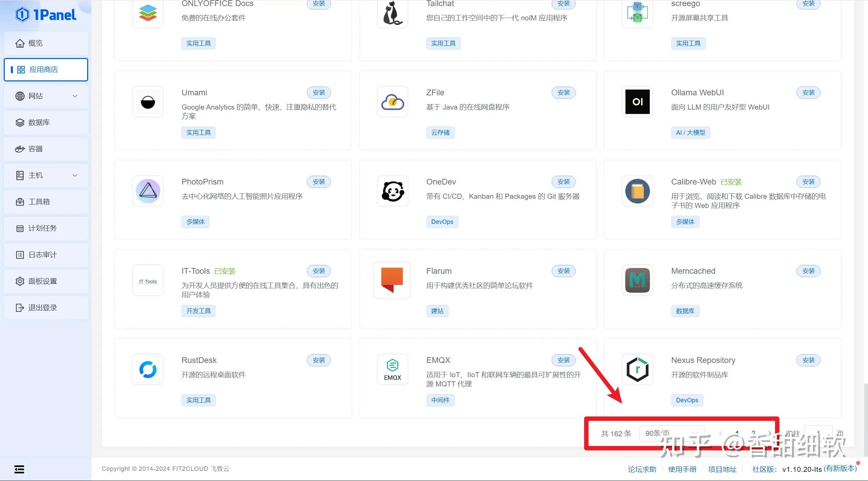Open 面板设置 in the sidebar

click(46, 281)
